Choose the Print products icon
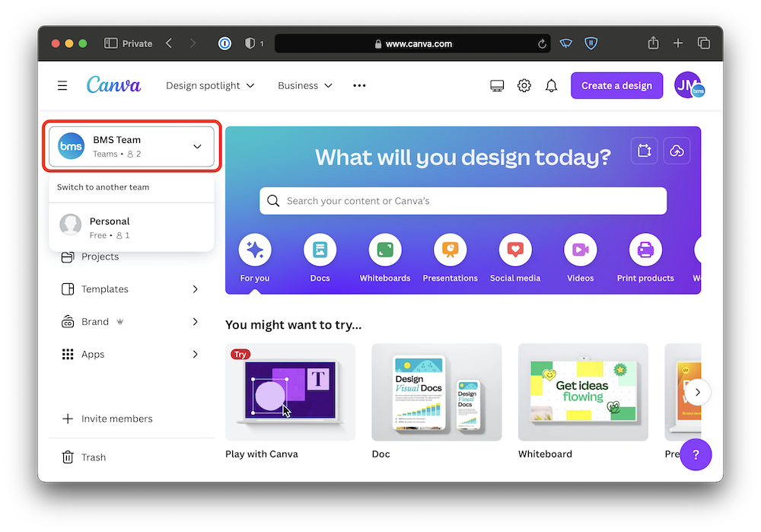 click(645, 250)
